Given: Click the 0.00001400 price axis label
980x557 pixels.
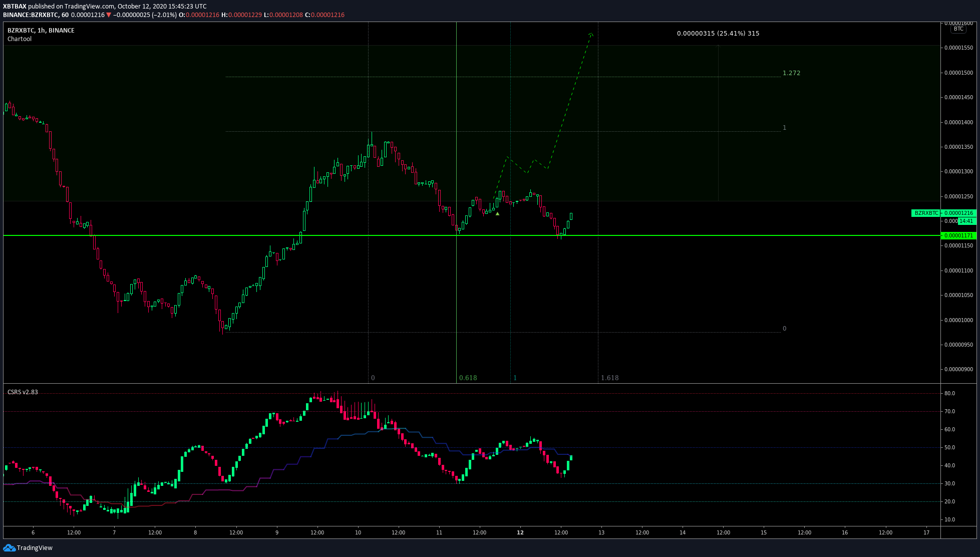Looking at the screenshot, I should (958, 122).
